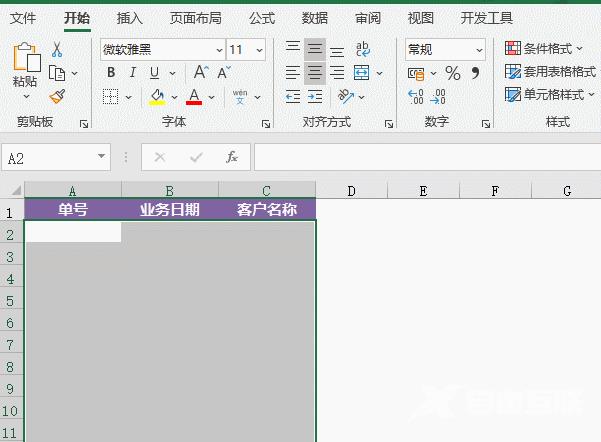Apply Percent Style number format

(452, 73)
